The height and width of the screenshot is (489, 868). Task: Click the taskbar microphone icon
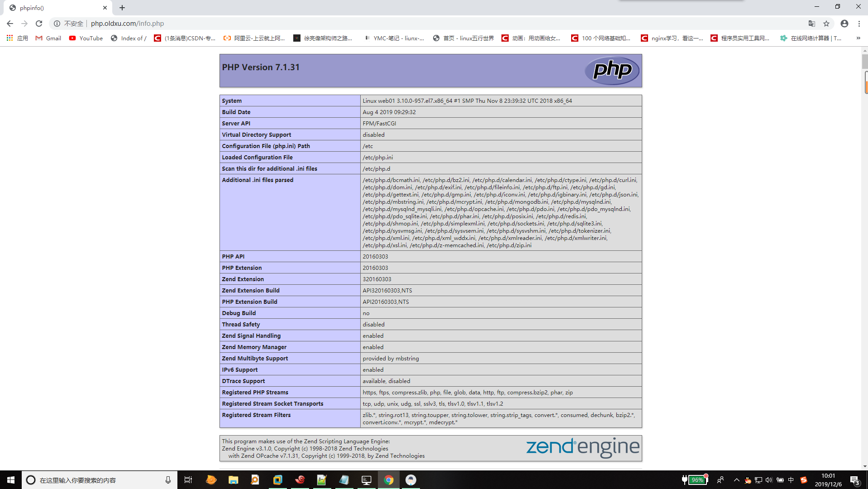click(x=168, y=480)
